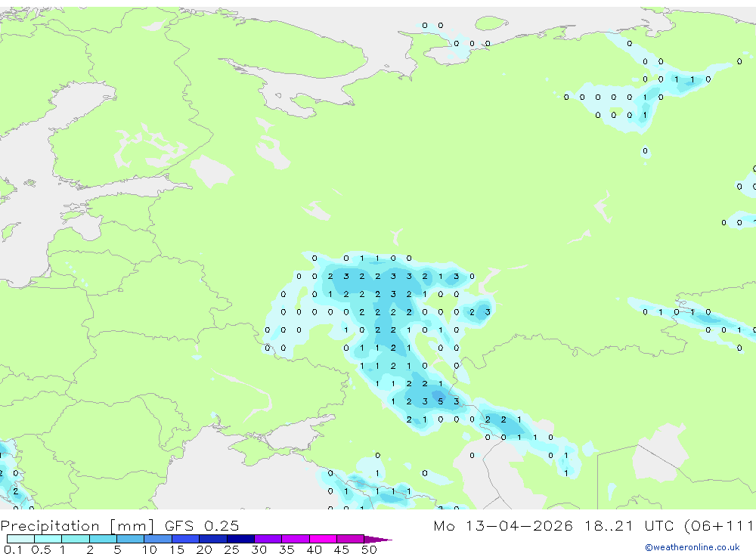Image resolution: width=756 pixels, height=554 pixels.
Task: Click the '20' legend scale label
Action: pyautogui.click(x=204, y=549)
